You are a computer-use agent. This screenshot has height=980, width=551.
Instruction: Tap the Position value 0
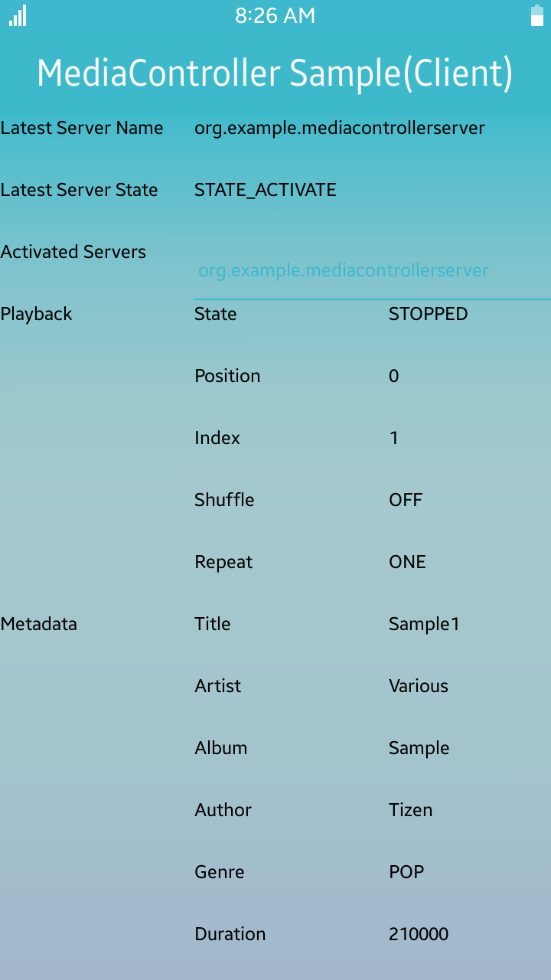(393, 376)
